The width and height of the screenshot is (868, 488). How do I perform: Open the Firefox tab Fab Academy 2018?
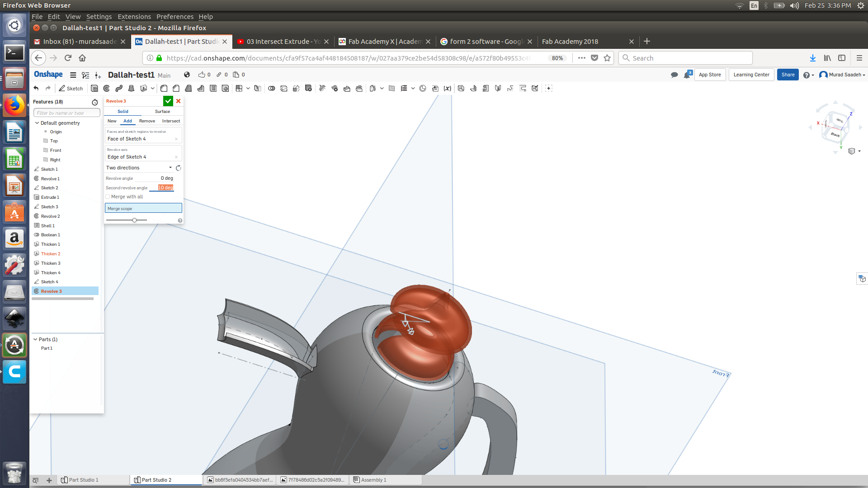tap(588, 42)
